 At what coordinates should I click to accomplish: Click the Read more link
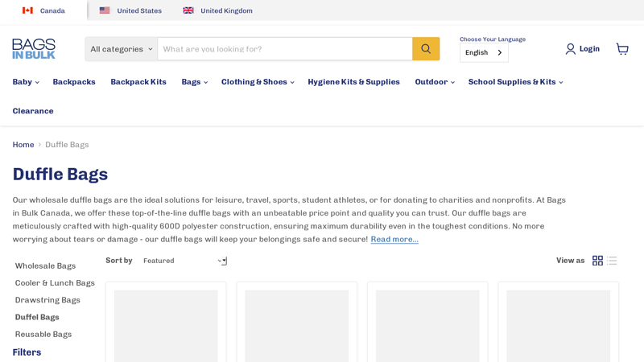(x=394, y=240)
